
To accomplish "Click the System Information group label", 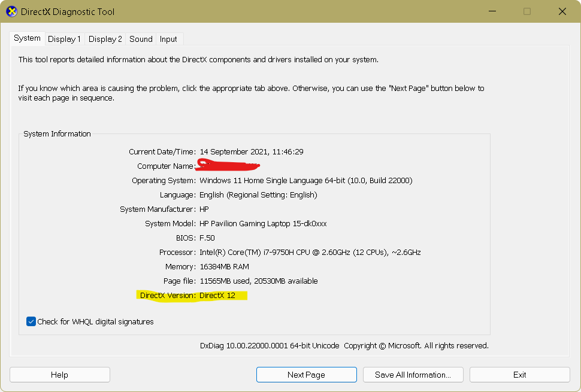I will (x=57, y=133).
